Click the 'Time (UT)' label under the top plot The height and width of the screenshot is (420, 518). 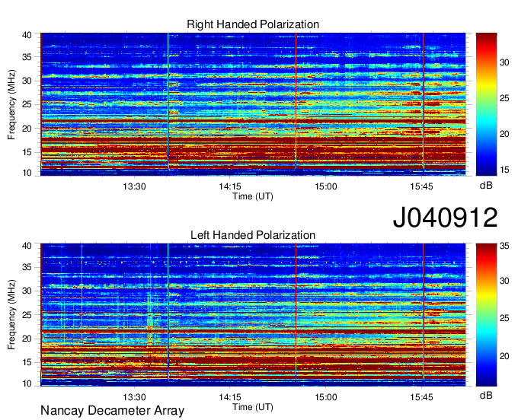tap(253, 196)
